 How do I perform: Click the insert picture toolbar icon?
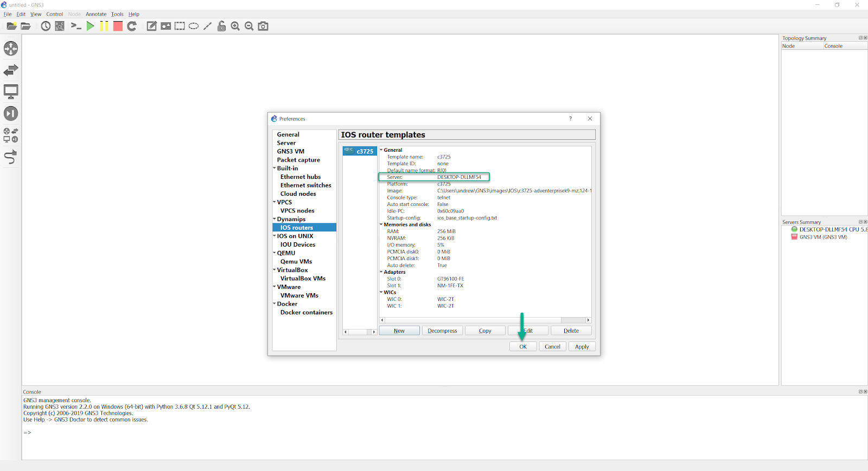click(x=166, y=26)
